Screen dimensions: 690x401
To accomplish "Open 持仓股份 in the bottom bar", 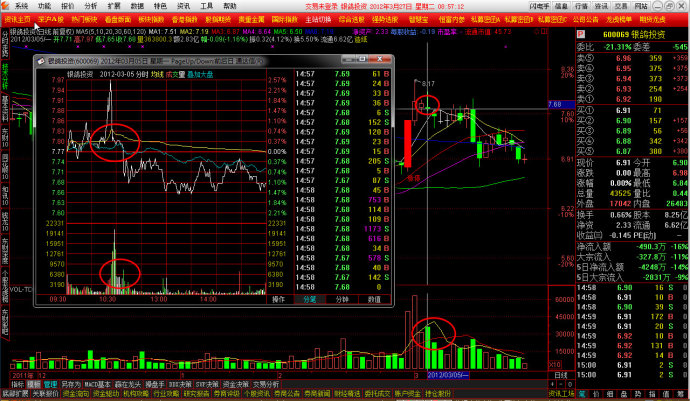I will point(437,394).
